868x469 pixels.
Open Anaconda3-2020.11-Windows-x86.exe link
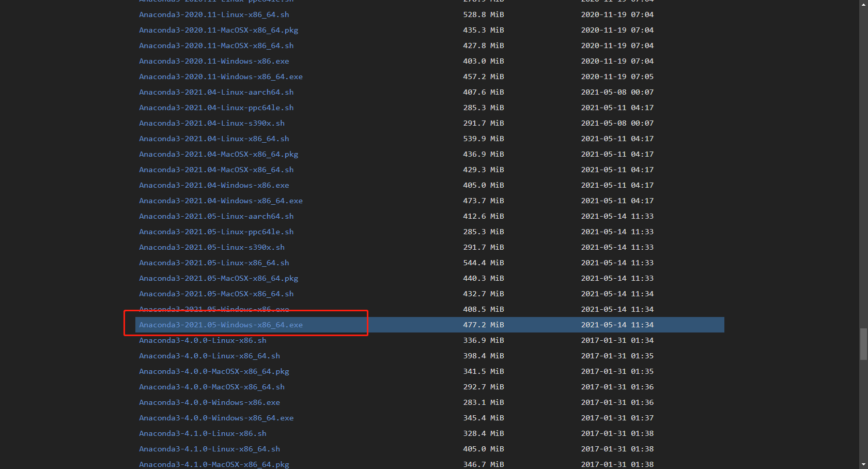(x=214, y=61)
